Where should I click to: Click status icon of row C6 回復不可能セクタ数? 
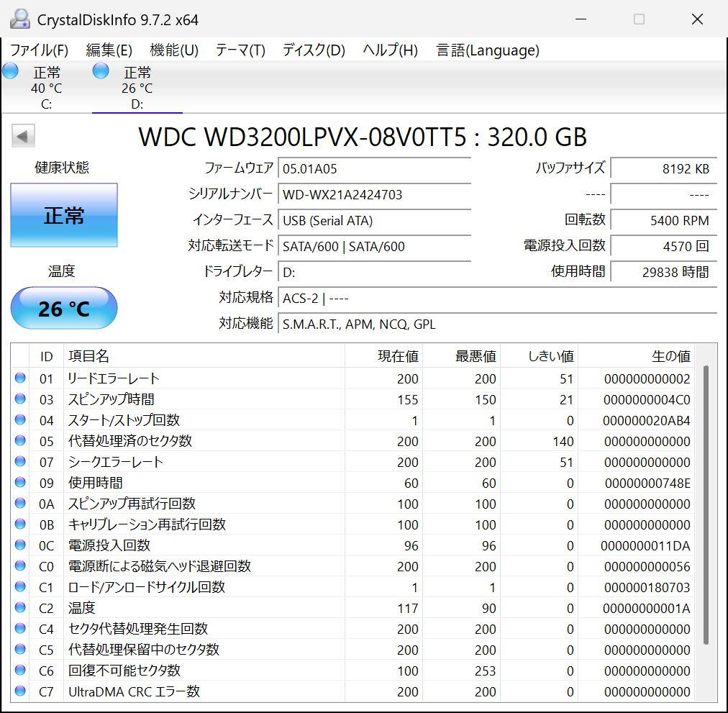(20, 671)
